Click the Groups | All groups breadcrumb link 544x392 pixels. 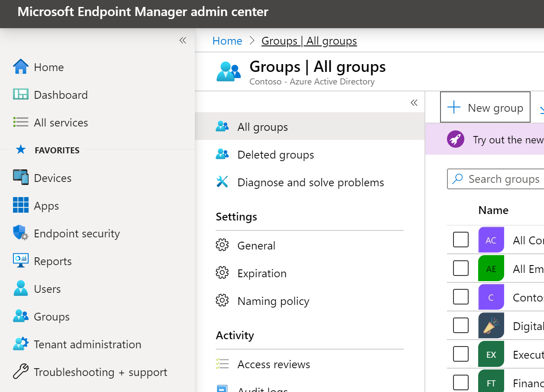309,41
